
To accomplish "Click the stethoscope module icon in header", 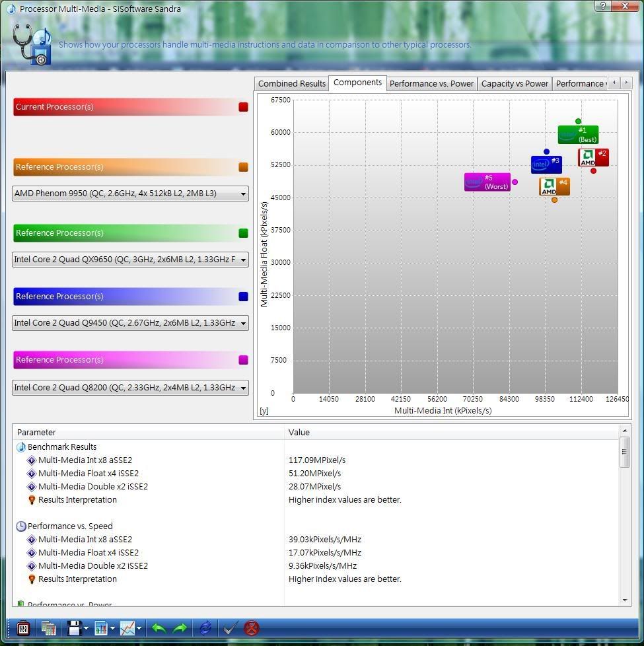I will pyautogui.click(x=32, y=44).
